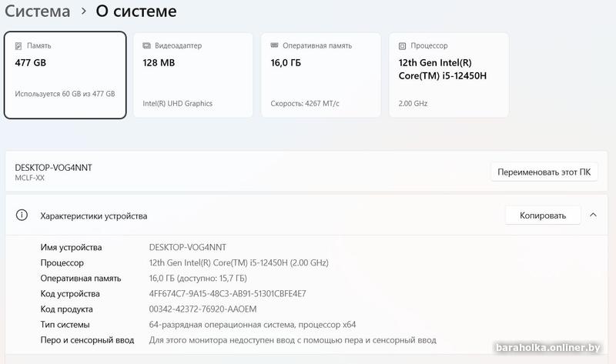Click the video adapter icon

146,45
